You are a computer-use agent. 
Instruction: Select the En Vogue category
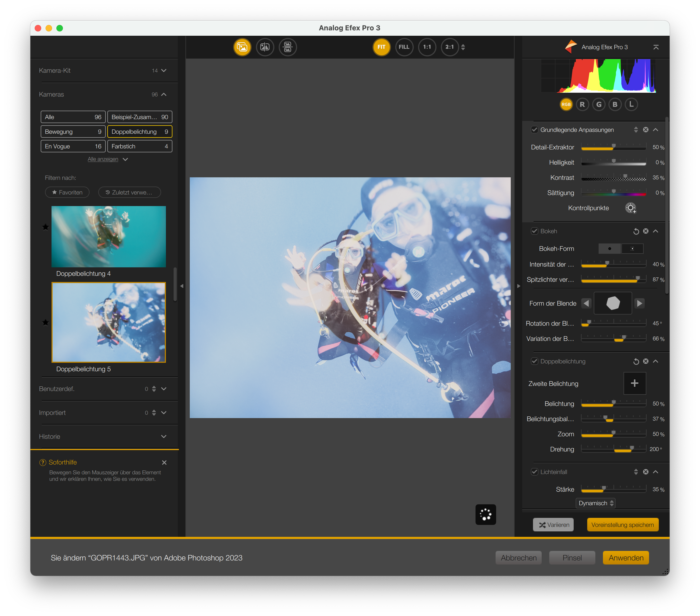(73, 147)
